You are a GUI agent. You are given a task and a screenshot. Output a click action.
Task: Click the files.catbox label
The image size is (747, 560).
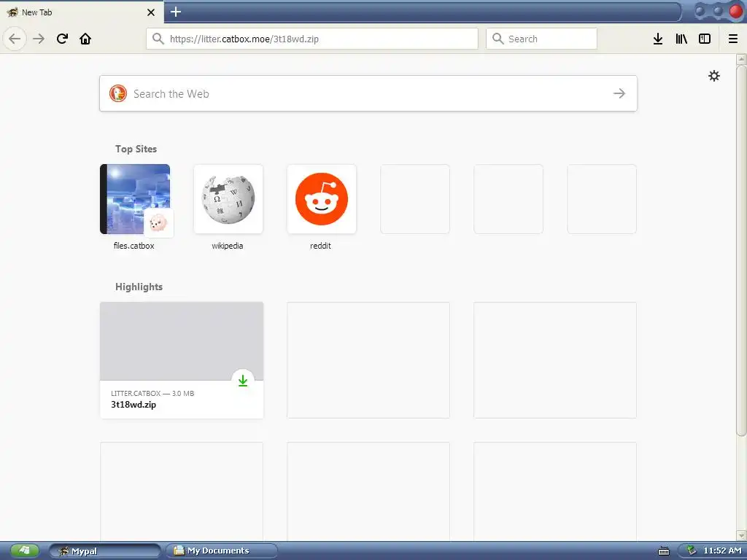click(x=134, y=246)
